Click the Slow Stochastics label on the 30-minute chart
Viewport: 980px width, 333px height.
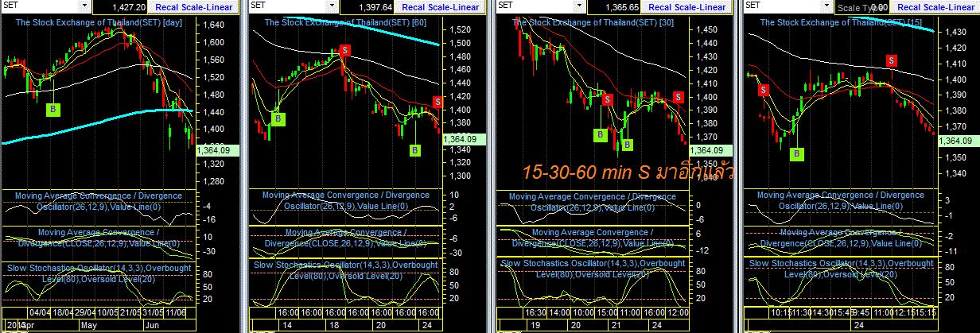click(x=594, y=269)
